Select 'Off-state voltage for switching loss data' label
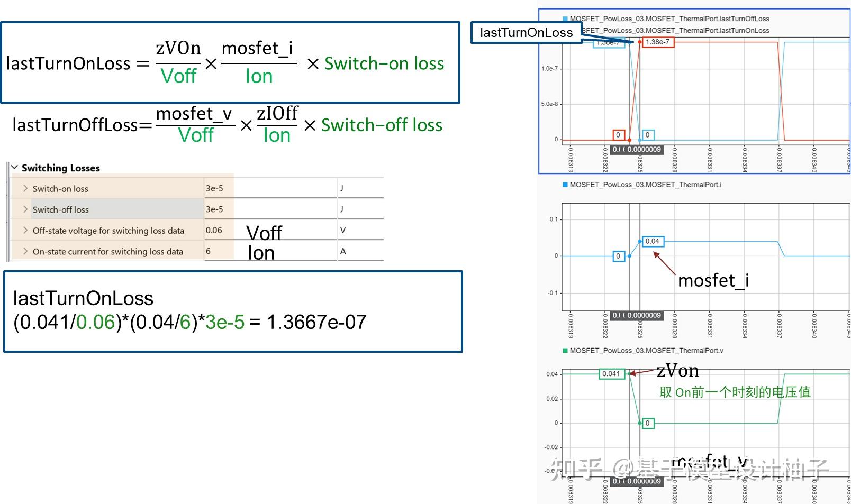Viewport: 851px width, 504px height. tap(108, 231)
